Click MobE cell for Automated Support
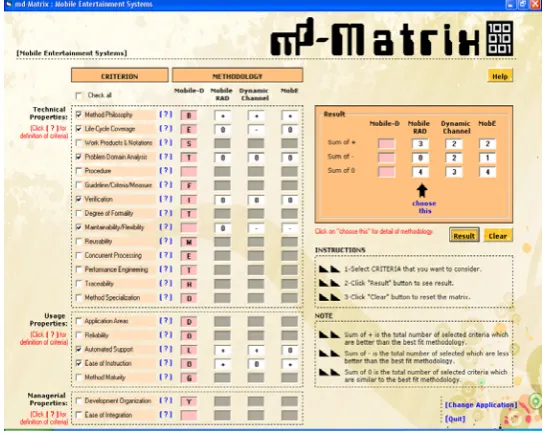This screenshot has height=434, width=543. click(290, 350)
